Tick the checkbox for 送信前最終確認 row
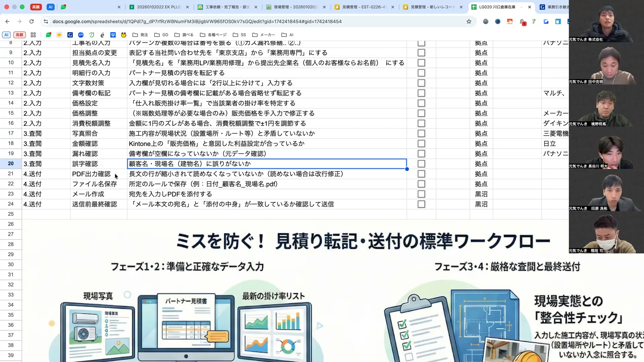This screenshot has width=644, height=362. click(x=421, y=204)
